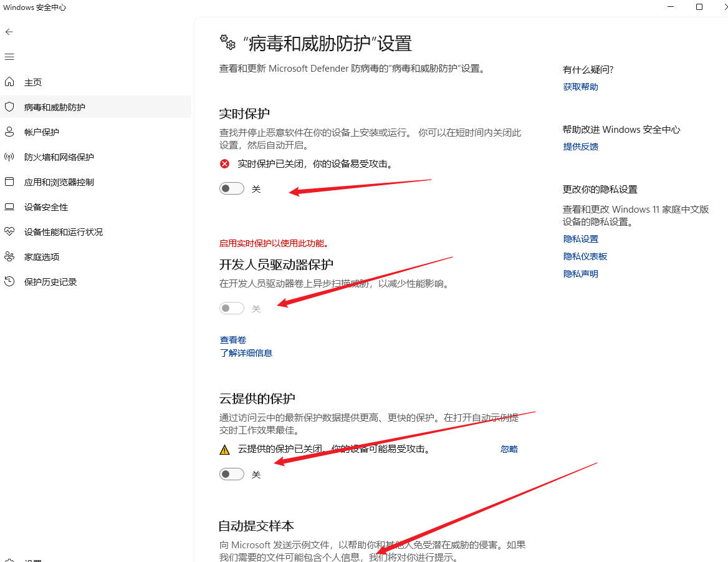
Task: Click the 帮助改进 Windows 安全中心 heading
Action: pyautogui.click(x=621, y=130)
